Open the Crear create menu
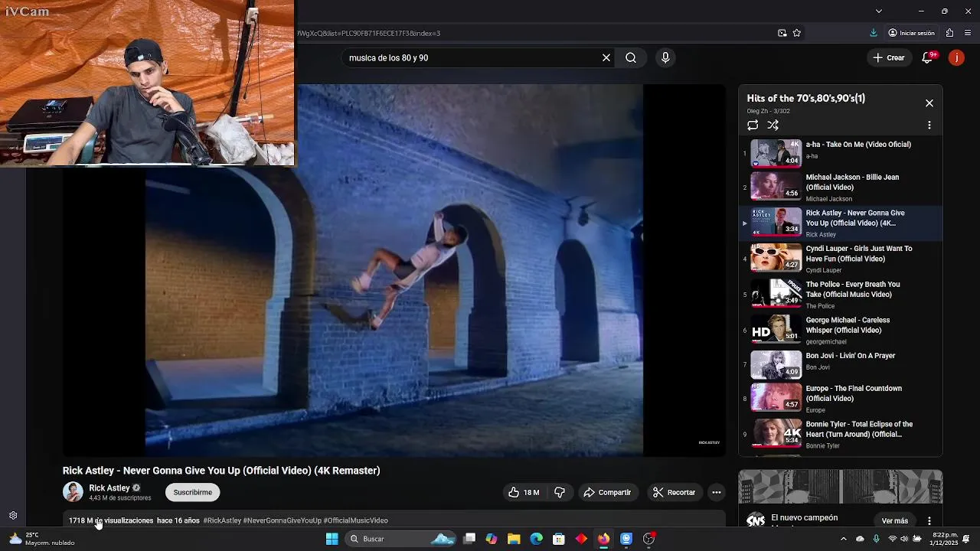The height and width of the screenshot is (551, 980). (889, 57)
